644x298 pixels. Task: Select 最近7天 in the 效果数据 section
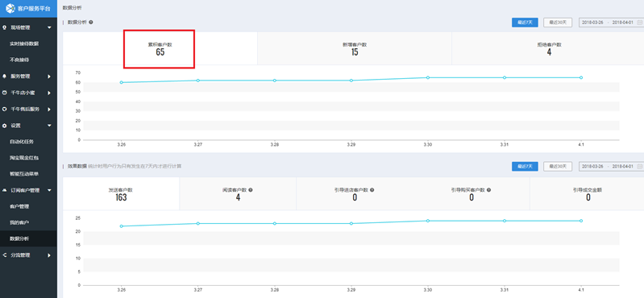(525, 166)
